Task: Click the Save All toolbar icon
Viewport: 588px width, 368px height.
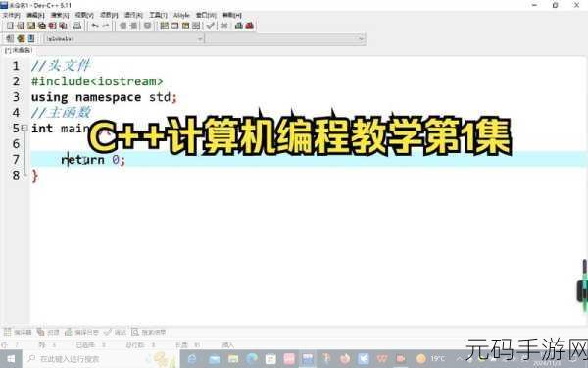Action: pos(42,26)
